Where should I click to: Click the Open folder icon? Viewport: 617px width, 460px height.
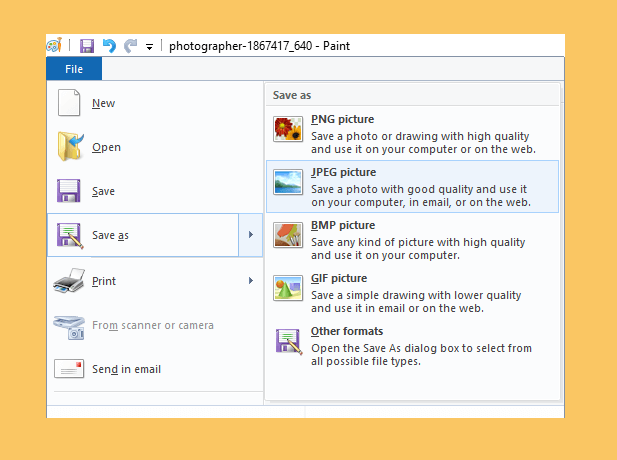point(70,146)
